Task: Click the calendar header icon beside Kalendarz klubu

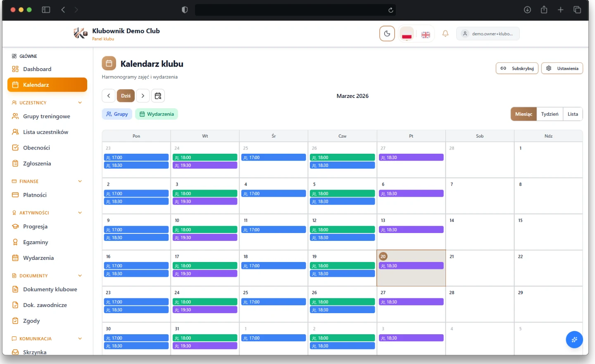Action: click(x=109, y=64)
